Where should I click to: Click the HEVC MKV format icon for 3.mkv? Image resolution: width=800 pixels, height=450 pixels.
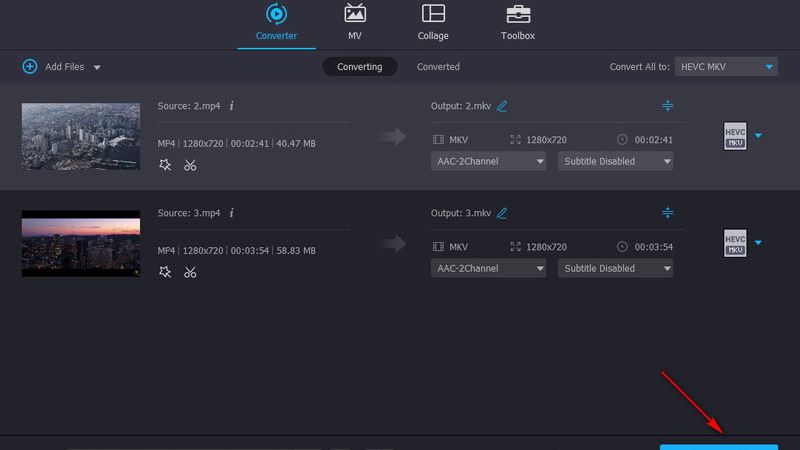(735, 243)
